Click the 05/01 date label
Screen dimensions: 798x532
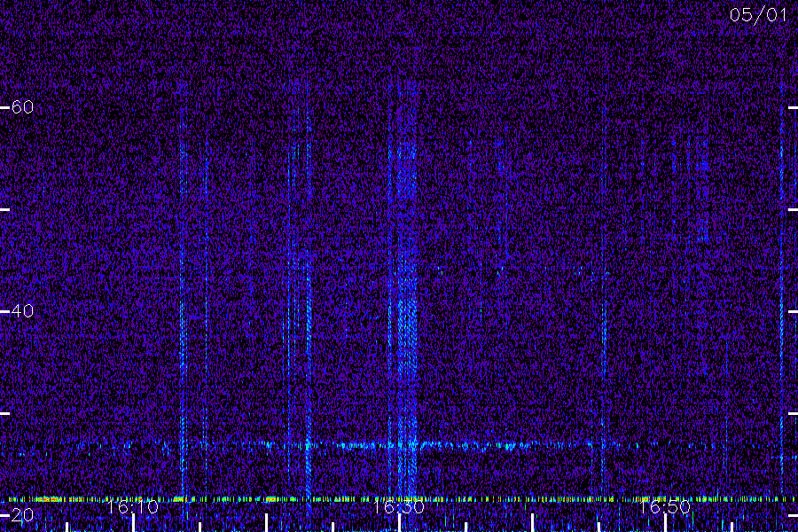(758, 15)
